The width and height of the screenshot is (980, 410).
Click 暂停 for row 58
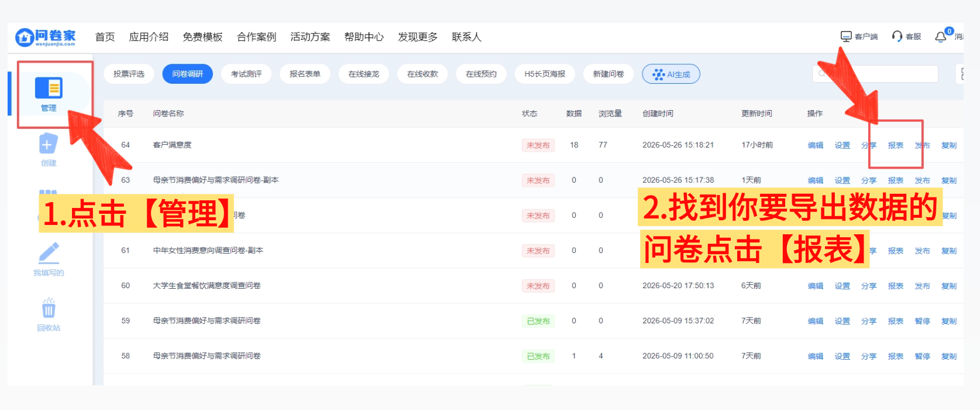(923, 356)
